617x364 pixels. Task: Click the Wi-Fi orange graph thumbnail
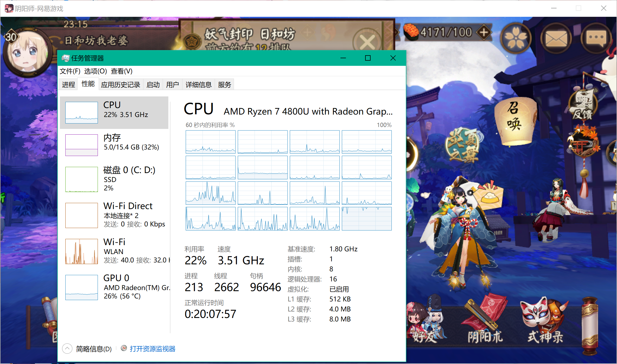tap(82, 251)
